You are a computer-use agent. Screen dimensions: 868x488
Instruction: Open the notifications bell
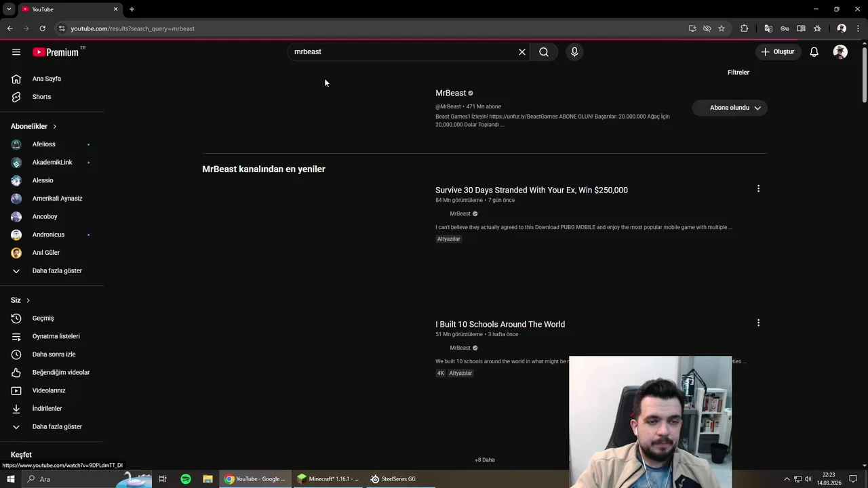tap(814, 52)
